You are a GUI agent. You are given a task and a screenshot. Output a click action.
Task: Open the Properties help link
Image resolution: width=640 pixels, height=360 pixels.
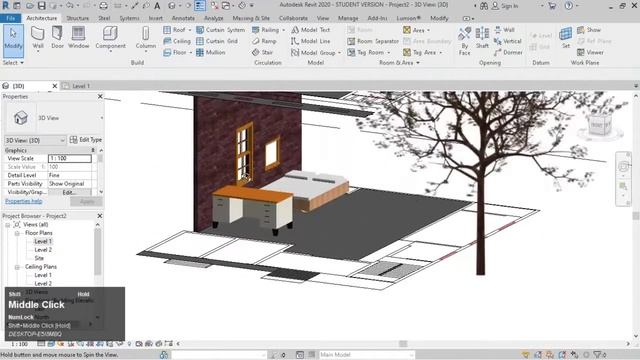23,201
